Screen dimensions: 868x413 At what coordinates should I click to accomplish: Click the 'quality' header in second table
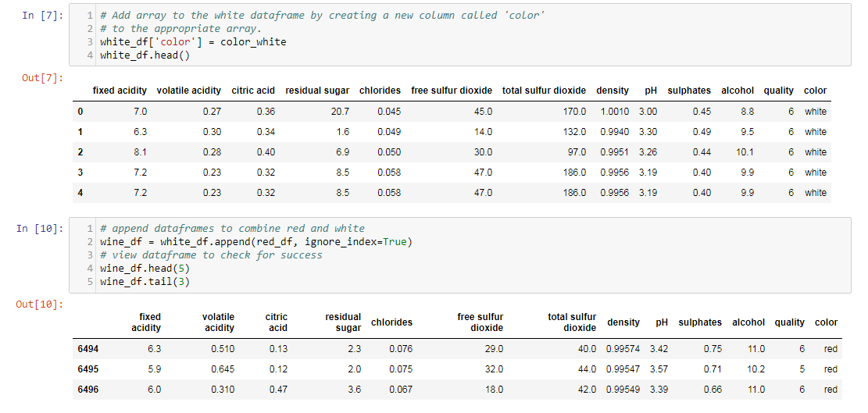pos(789,322)
